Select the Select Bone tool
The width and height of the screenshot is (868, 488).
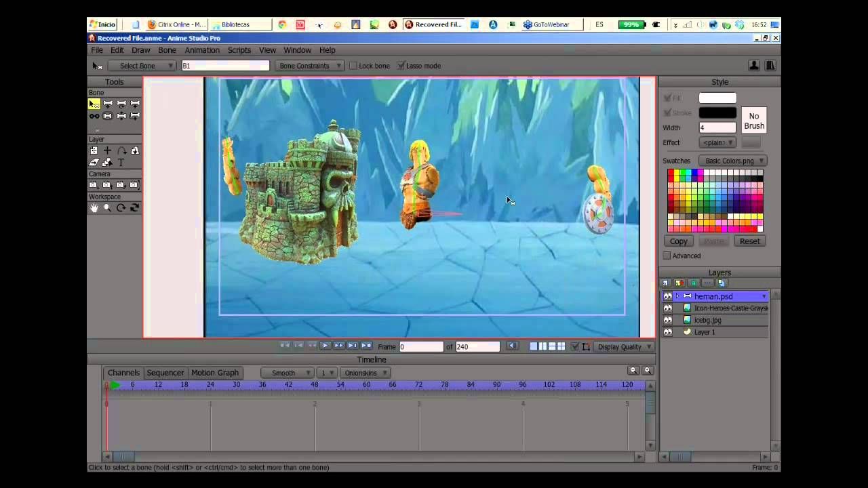94,104
